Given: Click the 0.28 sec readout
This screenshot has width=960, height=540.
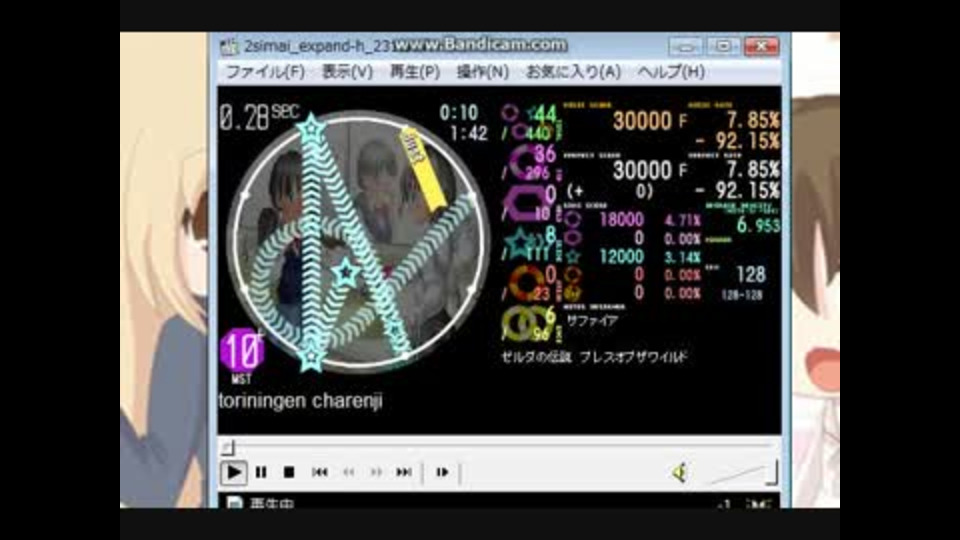Looking at the screenshot, I should (x=259, y=116).
